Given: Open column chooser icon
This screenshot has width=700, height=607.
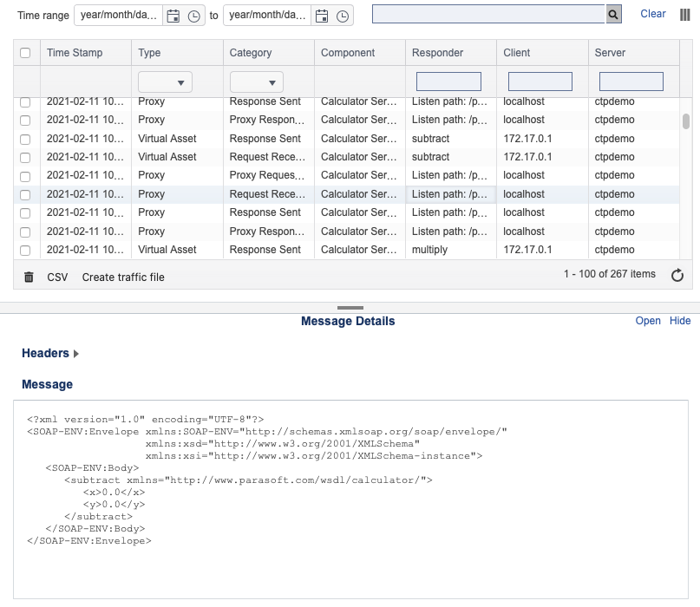Looking at the screenshot, I should 685,15.
